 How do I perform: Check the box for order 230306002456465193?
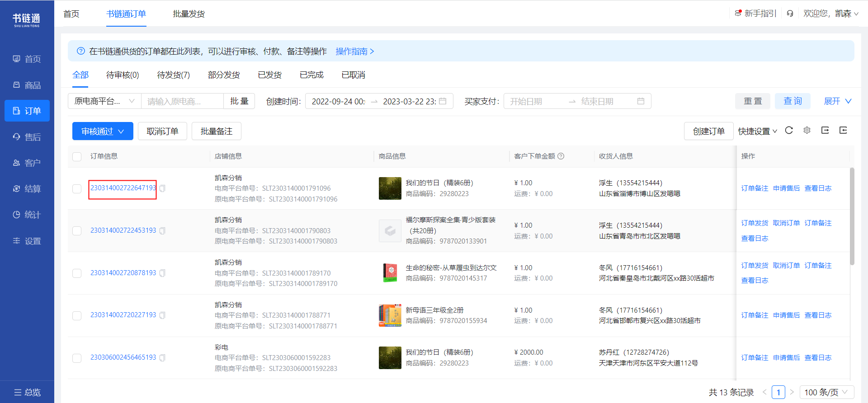click(77, 358)
